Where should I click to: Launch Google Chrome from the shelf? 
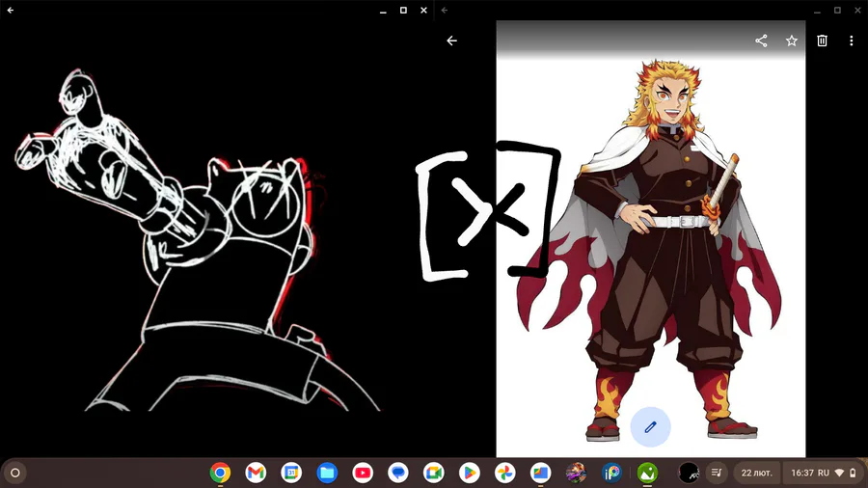coord(220,473)
